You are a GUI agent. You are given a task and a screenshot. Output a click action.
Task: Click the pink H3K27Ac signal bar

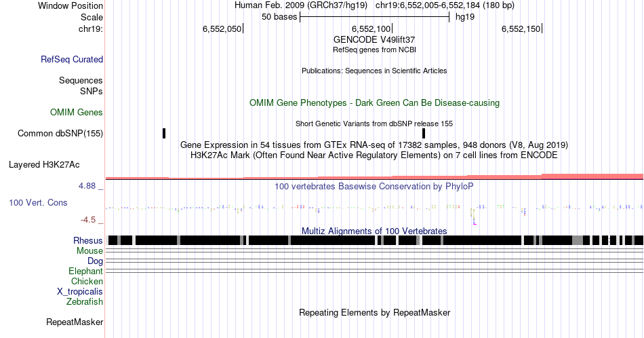tap(374, 177)
